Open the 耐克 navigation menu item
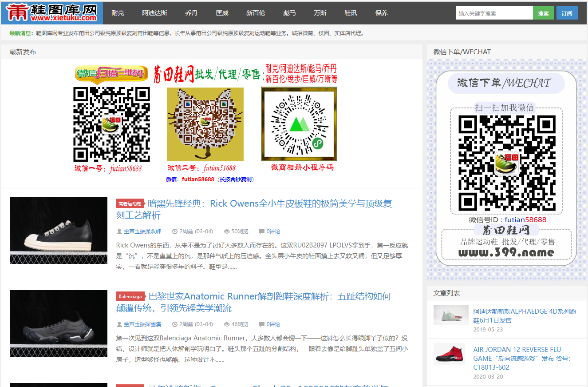Image resolution: width=588 pixels, height=387 pixels. 118,13
